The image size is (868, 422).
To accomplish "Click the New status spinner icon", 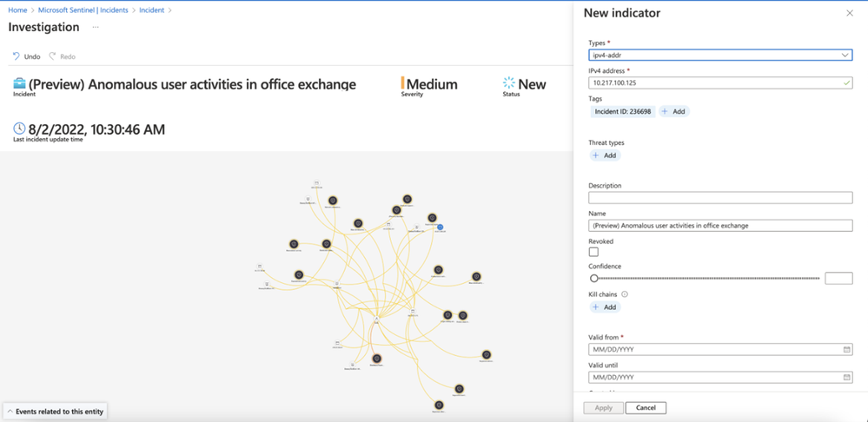I will tap(509, 83).
